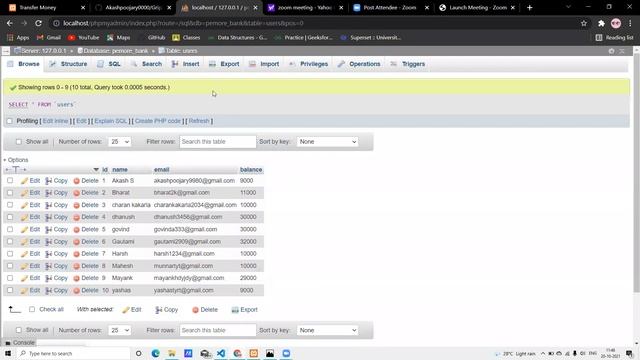Screen dimensions: 640x360
Task: Click the red Delete icon for Gautami
Action: [x=76, y=242]
